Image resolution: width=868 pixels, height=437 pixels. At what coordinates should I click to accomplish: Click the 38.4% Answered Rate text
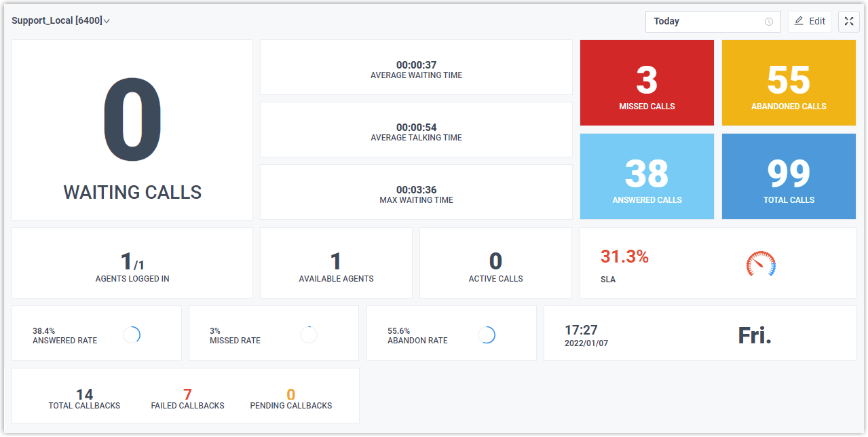pyautogui.click(x=44, y=331)
